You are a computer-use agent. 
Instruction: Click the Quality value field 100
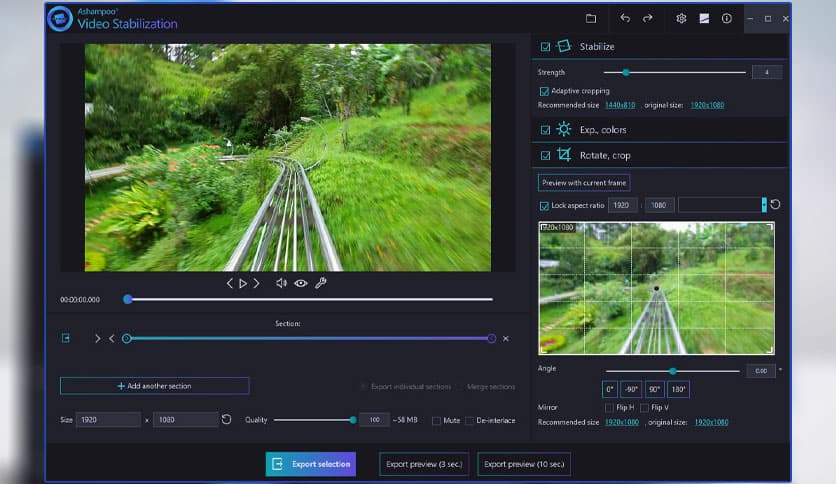coord(374,420)
